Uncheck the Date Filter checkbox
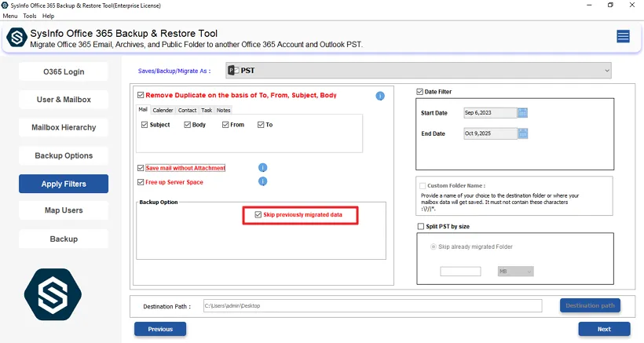Viewport: 644px width, 343px height. pos(420,92)
